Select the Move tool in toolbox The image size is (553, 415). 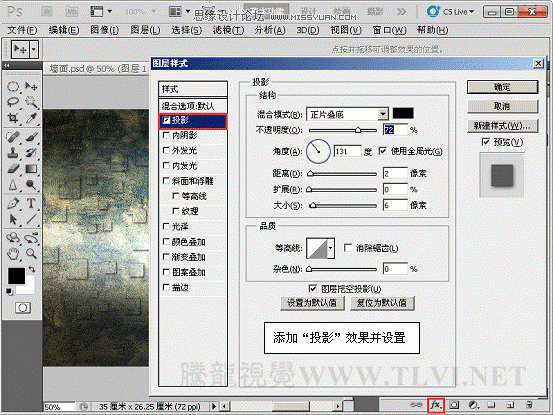pos(31,86)
